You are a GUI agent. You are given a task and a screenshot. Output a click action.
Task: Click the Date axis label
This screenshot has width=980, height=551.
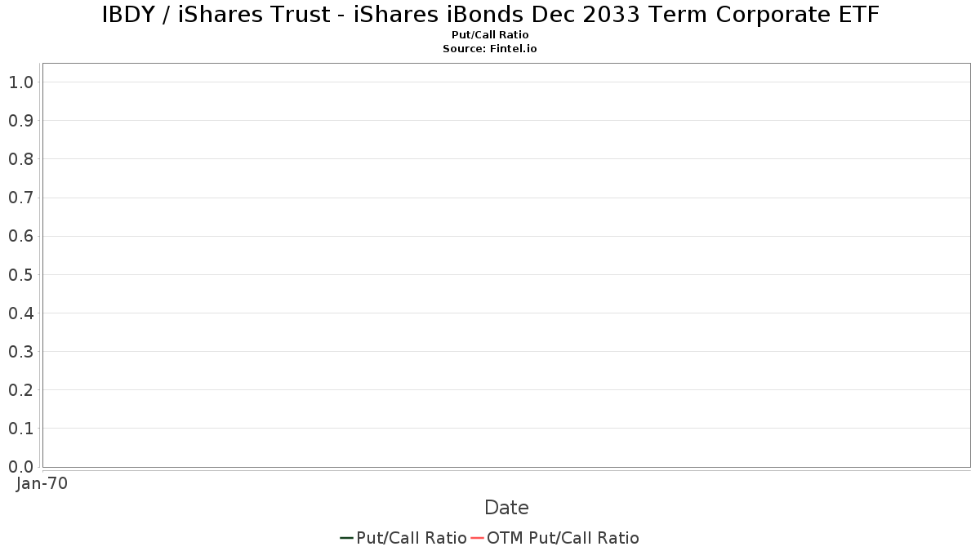(x=506, y=508)
